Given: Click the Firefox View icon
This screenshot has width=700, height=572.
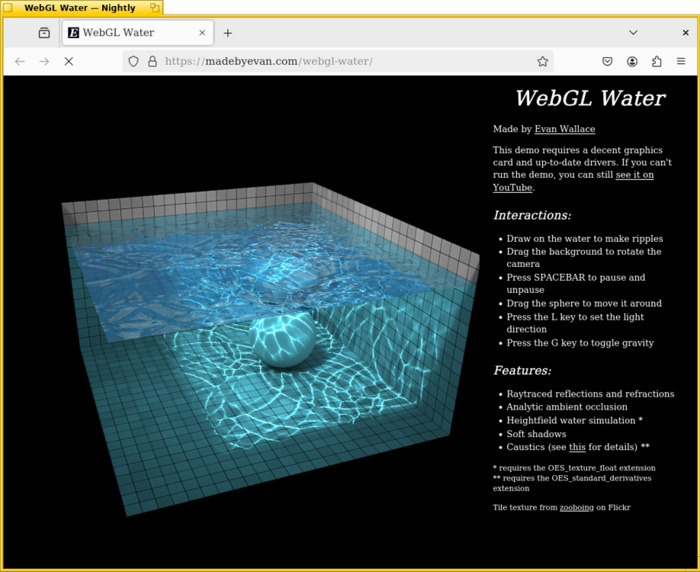Looking at the screenshot, I should (44, 33).
